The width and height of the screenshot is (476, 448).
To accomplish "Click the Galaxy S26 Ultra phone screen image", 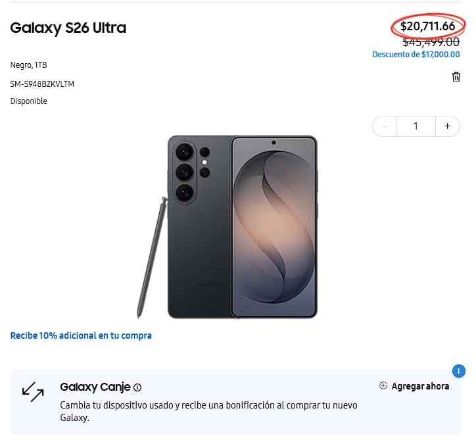I will [x=274, y=227].
